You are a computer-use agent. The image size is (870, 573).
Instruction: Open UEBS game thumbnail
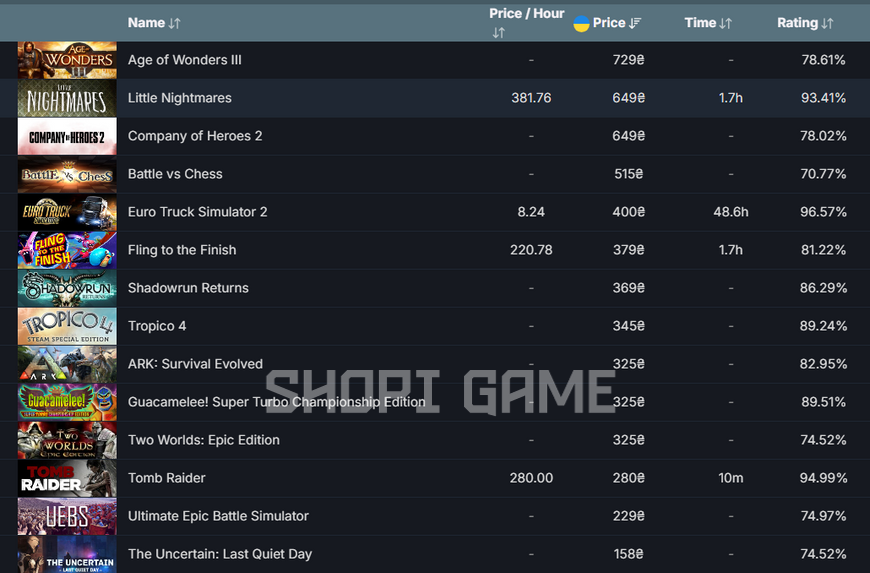click(67, 516)
